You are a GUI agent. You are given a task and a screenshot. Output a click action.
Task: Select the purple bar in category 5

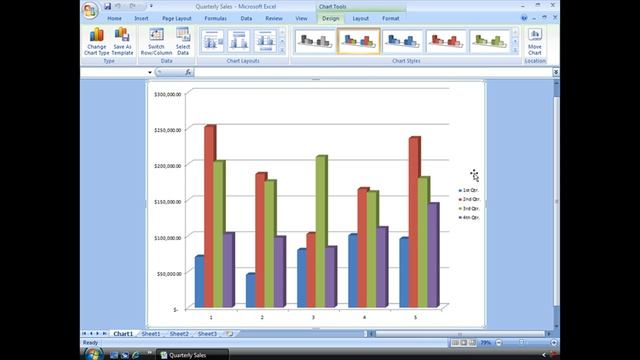[x=433, y=255]
